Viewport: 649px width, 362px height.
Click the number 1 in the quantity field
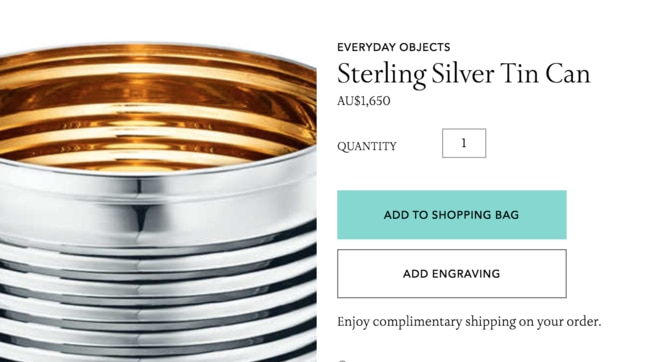tap(464, 143)
